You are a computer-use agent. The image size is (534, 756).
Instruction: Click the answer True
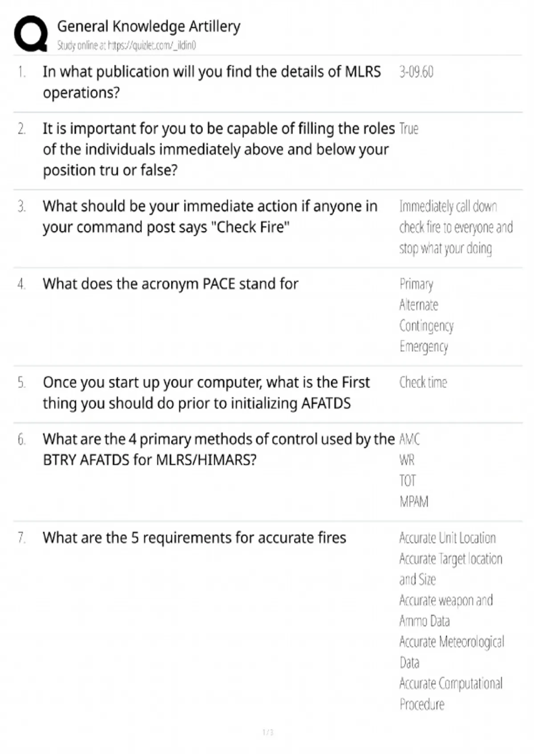tap(409, 129)
